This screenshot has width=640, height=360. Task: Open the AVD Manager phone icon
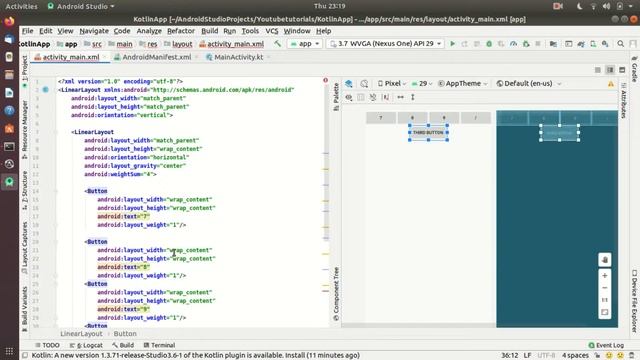593,43
